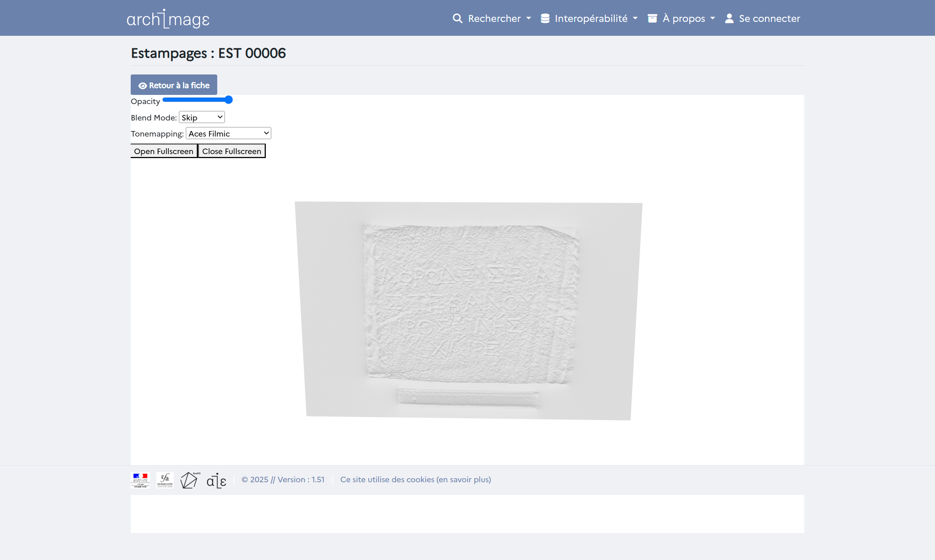Click the Opacity slider handle
Viewport: 935px width, 560px height.
[229, 100]
